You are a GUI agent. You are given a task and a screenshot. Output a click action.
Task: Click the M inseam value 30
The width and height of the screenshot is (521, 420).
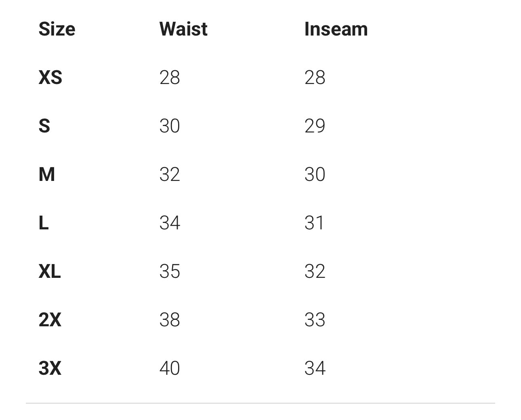click(315, 174)
